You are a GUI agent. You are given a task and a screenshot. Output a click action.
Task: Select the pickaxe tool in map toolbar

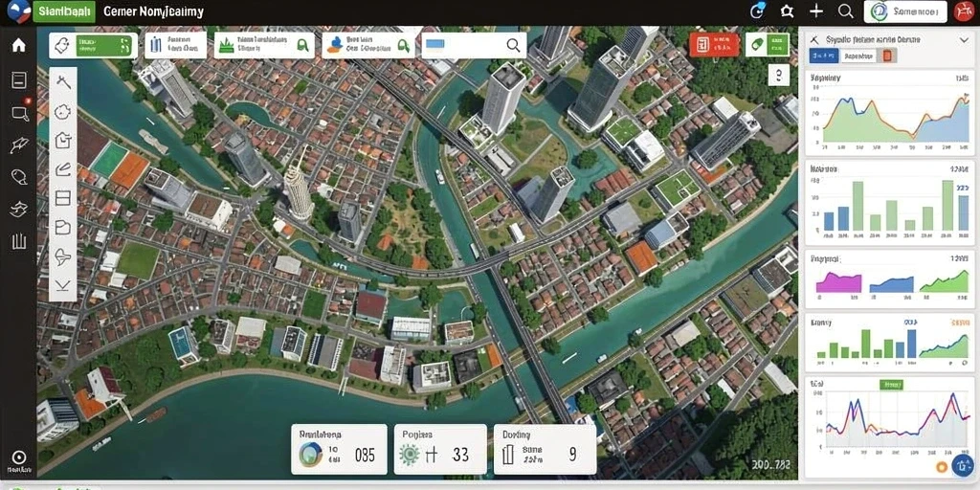(x=63, y=82)
